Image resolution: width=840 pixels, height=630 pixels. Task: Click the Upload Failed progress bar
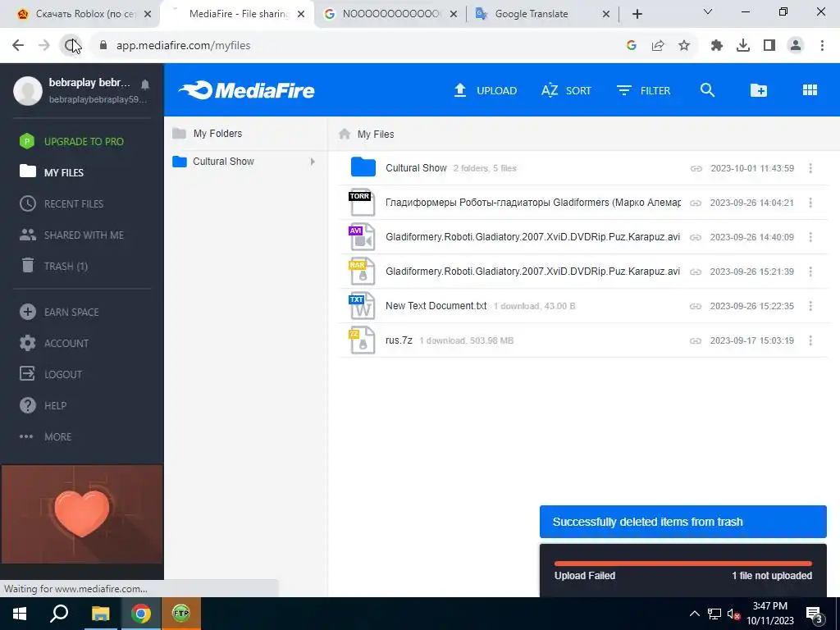click(x=683, y=564)
